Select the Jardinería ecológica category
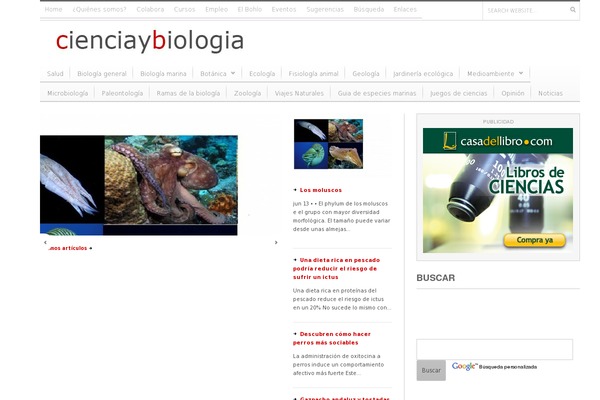This screenshot has height=400, width=600. [x=423, y=73]
